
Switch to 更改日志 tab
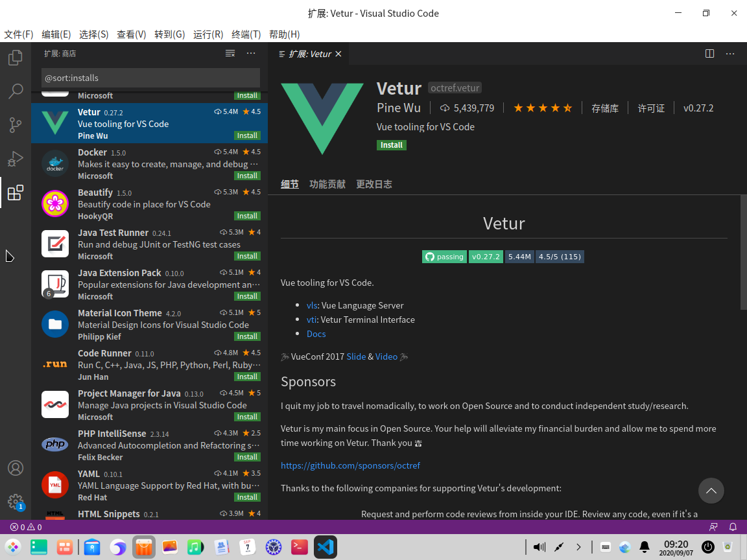(374, 184)
